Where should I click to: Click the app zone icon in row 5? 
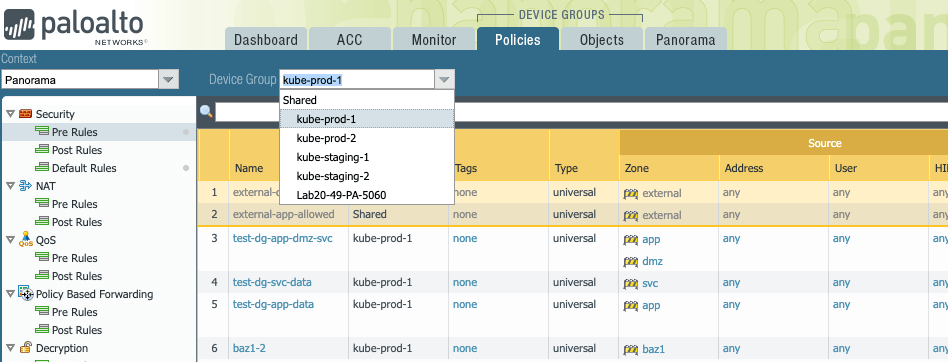coord(631,306)
